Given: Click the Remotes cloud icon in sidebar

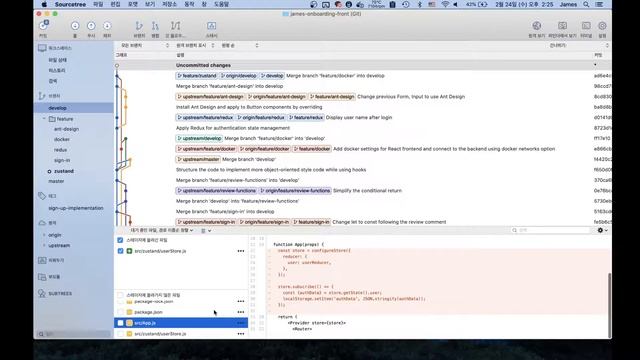Looking at the screenshot, I should point(42,223).
